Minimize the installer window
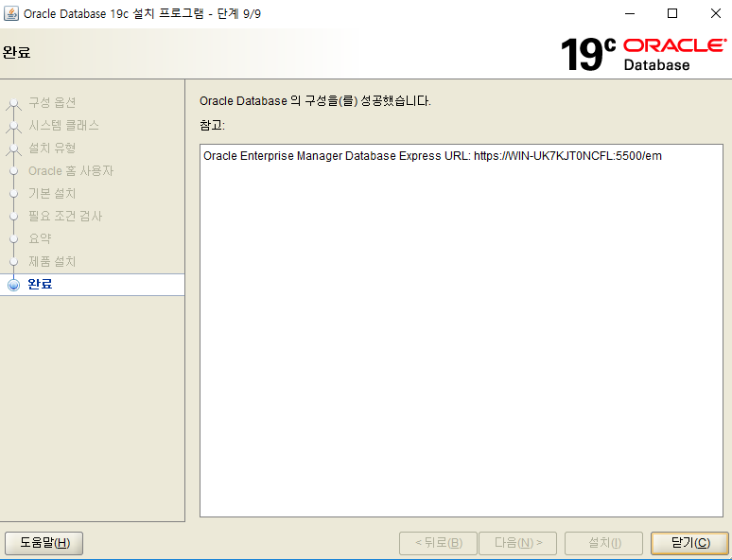732x560 pixels. [630, 13]
